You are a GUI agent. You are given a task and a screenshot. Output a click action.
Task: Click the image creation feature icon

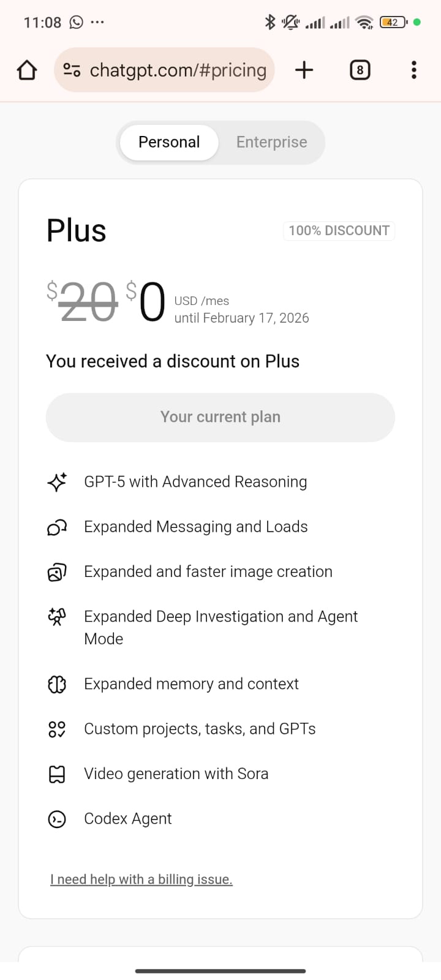pos(57,572)
